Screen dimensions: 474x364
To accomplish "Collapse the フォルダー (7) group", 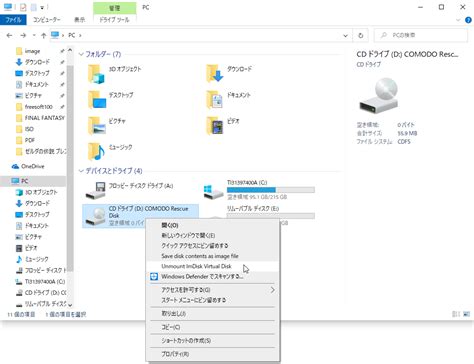I will coord(81,54).
